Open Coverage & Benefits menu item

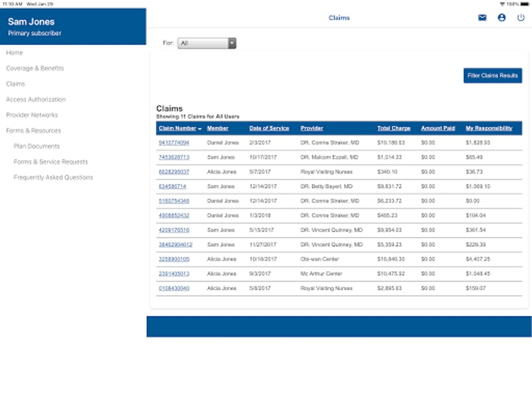(35, 68)
